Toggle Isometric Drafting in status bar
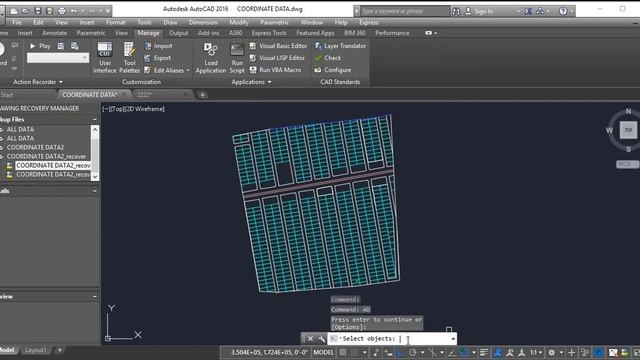The height and width of the screenshot is (360, 640). coord(432,352)
